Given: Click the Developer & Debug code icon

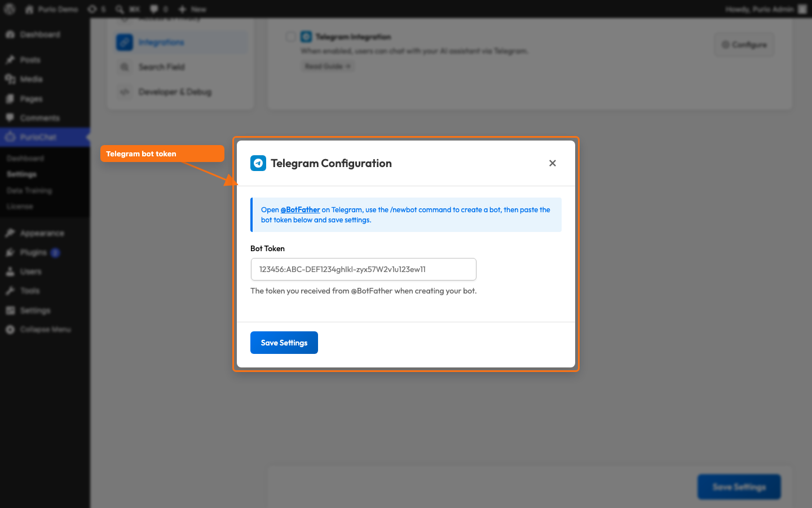Looking at the screenshot, I should (125, 92).
